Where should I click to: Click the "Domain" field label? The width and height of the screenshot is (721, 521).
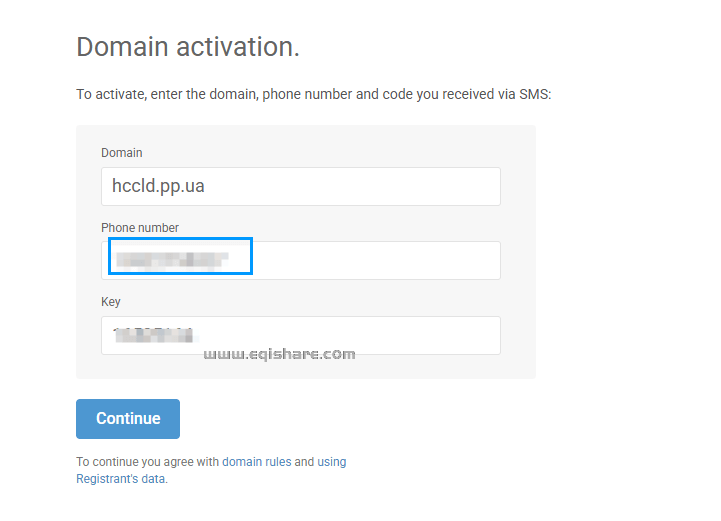122,153
